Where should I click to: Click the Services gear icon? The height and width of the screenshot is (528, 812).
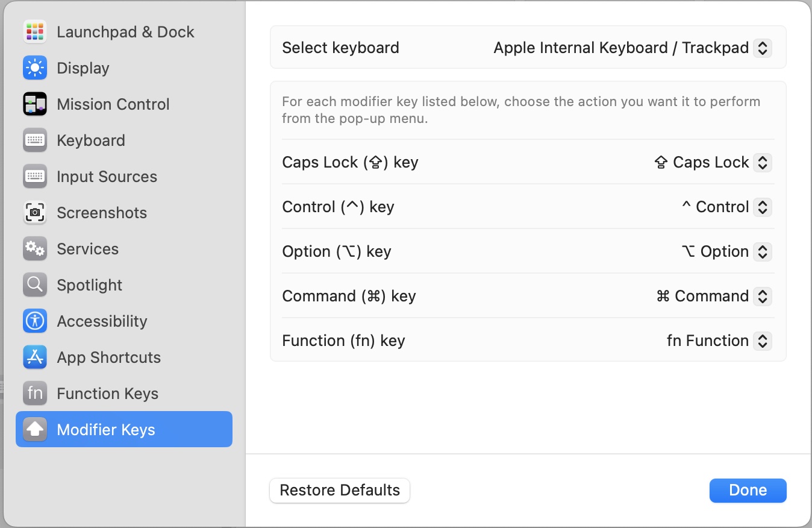tap(34, 248)
